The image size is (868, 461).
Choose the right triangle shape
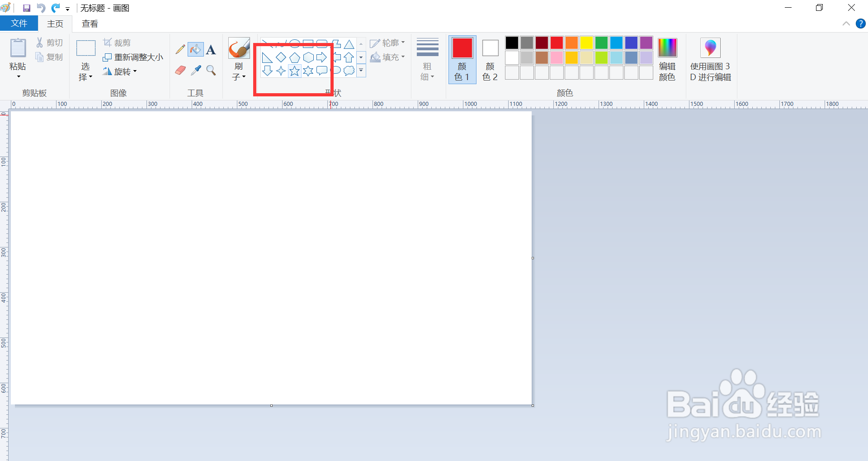[x=267, y=57]
